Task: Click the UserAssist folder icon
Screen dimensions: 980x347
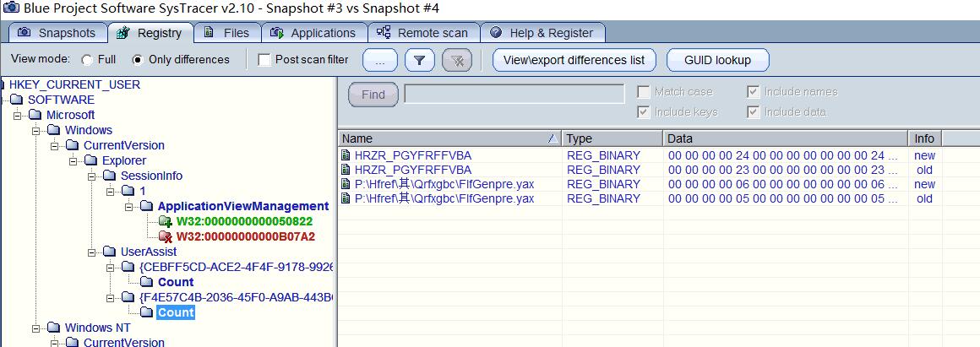Action: [x=109, y=252]
